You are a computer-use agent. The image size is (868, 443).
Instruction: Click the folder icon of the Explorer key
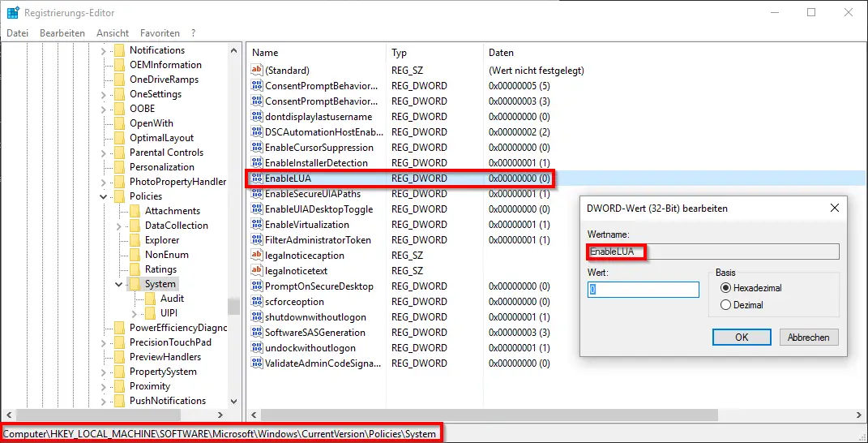click(x=135, y=240)
